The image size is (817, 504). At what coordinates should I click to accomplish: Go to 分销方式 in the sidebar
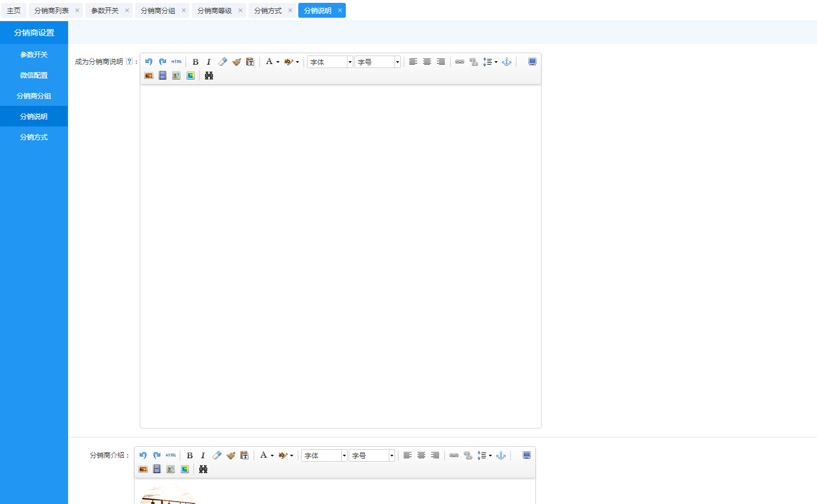click(x=34, y=137)
